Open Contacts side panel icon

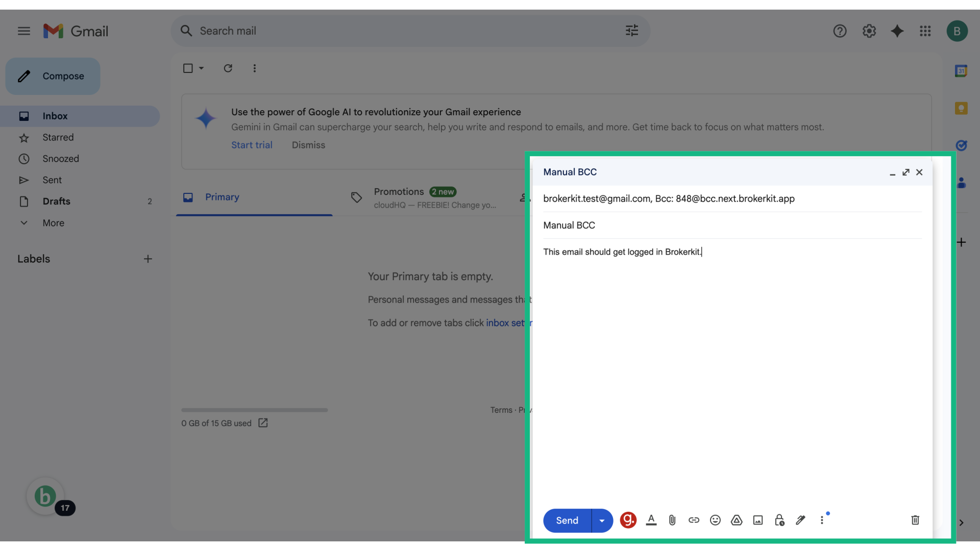962,183
